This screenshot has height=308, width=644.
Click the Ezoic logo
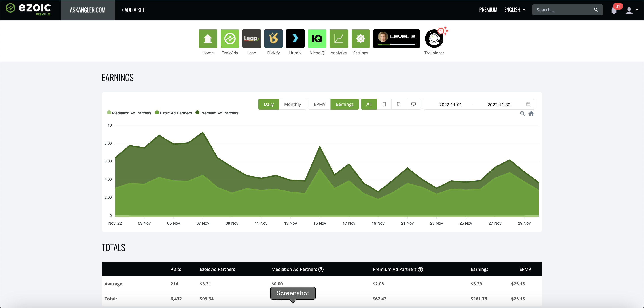(x=28, y=9)
